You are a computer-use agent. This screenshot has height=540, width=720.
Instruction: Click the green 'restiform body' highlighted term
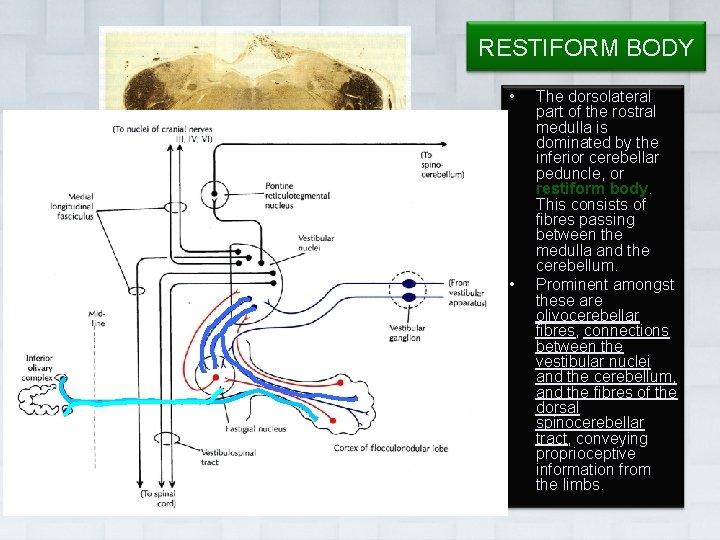pyautogui.click(x=593, y=189)
